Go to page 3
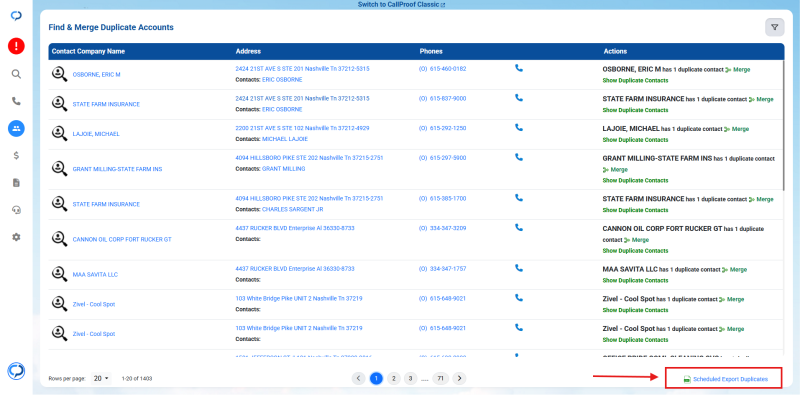The height and width of the screenshot is (395, 800). point(410,378)
